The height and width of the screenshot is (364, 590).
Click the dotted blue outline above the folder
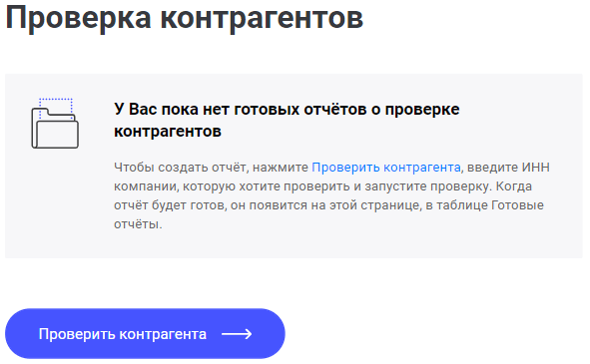coord(56,107)
